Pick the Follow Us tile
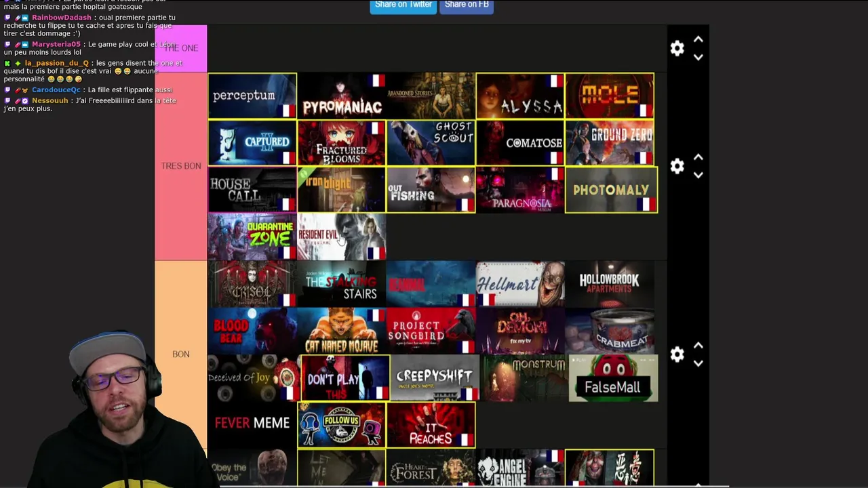This screenshot has height=488, width=868. tap(342, 425)
